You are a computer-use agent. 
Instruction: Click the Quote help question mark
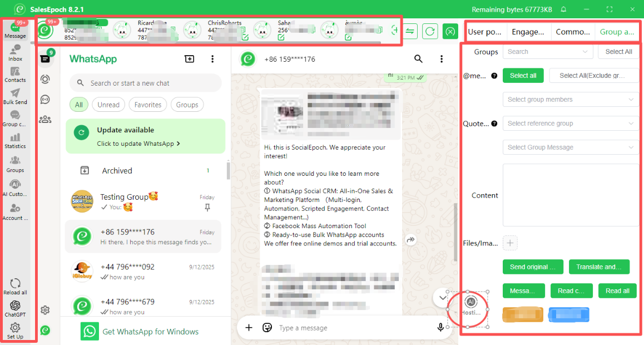click(494, 124)
